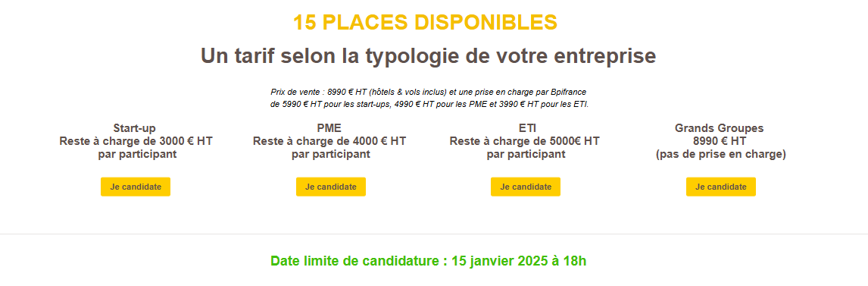Click the tarif selon typologie heading
The height and width of the screenshot is (286, 868).
[x=429, y=56]
